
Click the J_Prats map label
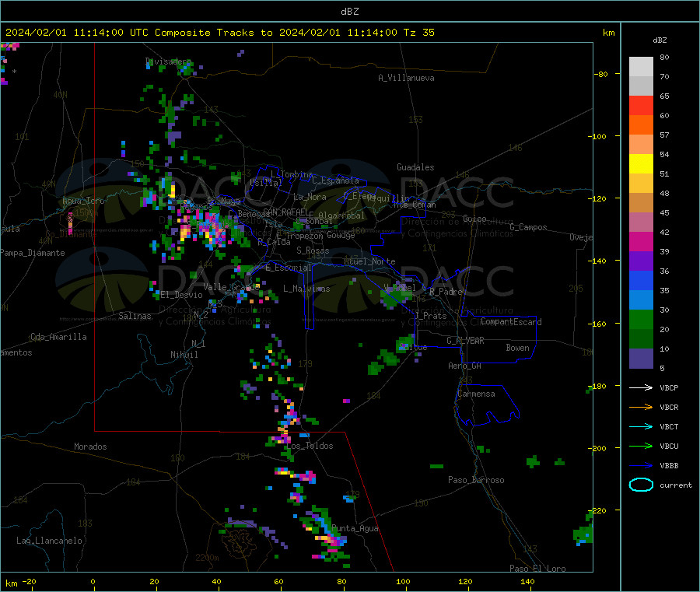tap(430, 315)
